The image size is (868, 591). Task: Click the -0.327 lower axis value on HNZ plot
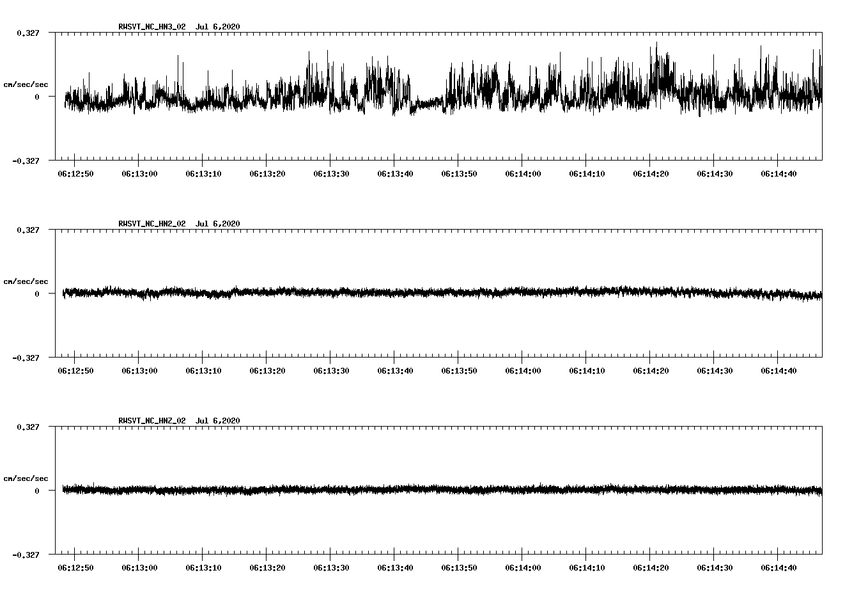tap(26, 555)
